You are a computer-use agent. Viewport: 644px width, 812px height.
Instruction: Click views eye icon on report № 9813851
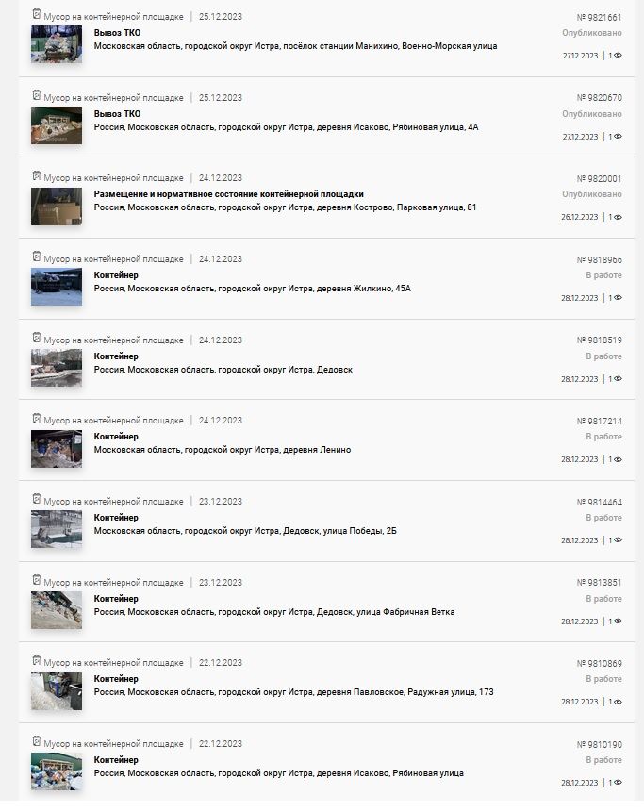pyautogui.click(x=618, y=621)
